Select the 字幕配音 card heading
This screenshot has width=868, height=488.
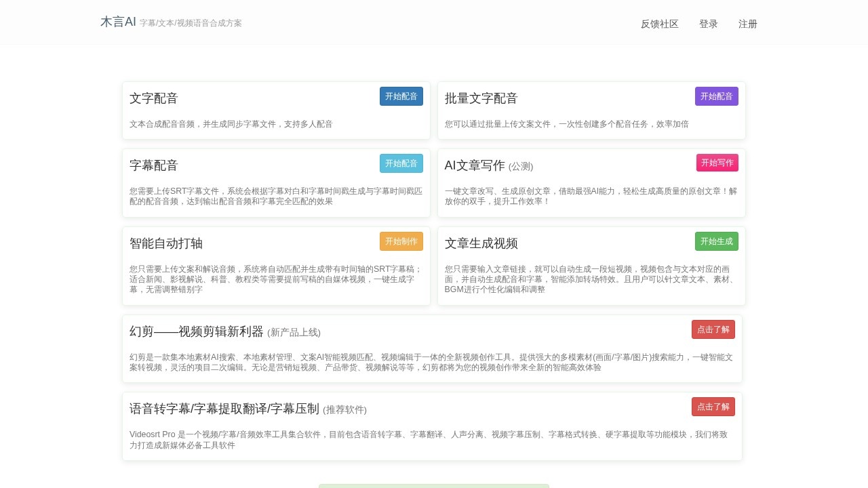point(154,165)
